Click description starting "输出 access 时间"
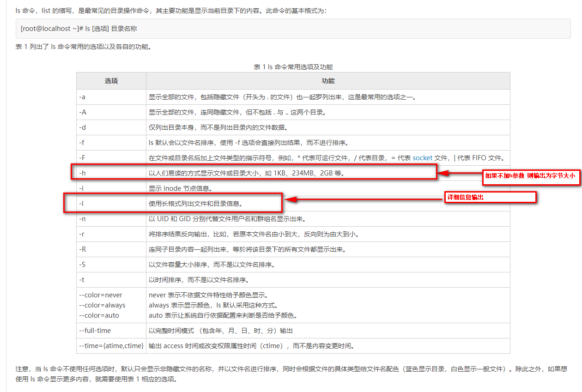This screenshot has height=392, width=582. 251,346
